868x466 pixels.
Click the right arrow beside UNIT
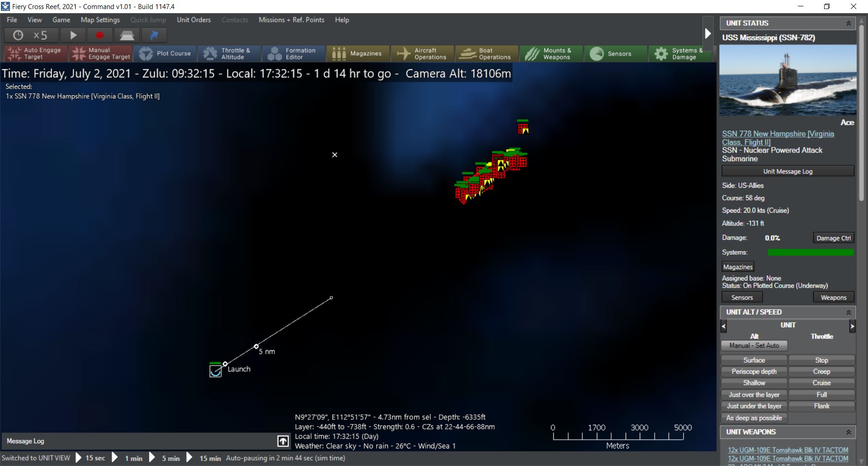coord(852,326)
